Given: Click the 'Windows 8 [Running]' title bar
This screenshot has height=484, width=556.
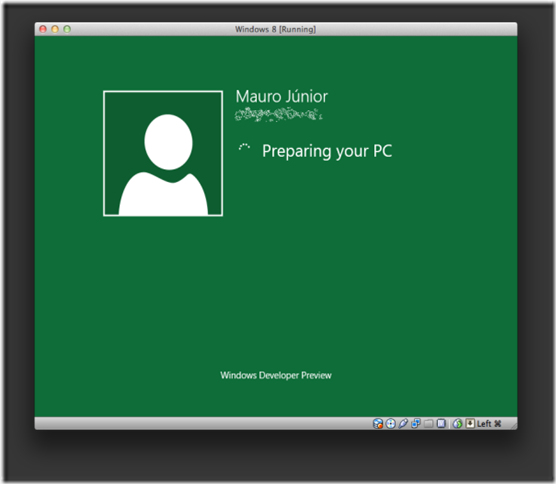Looking at the screenshot, I should pos(276,29).
